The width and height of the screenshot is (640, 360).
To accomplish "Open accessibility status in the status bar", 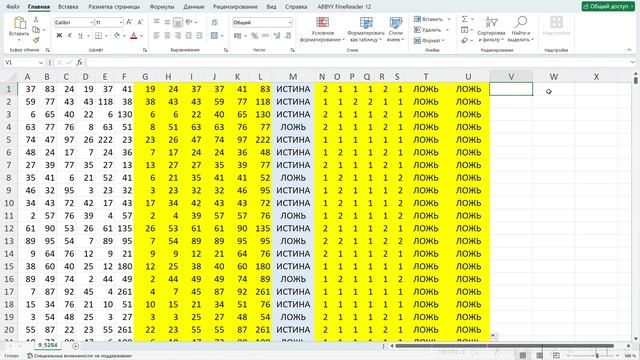I will pyautogui.click(x=79, y=356).
